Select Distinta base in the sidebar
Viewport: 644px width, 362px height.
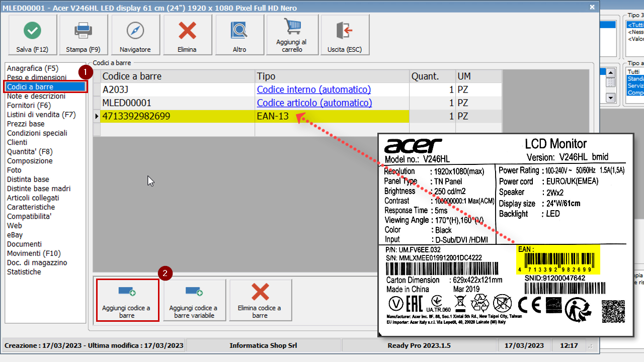click(28, 179)
